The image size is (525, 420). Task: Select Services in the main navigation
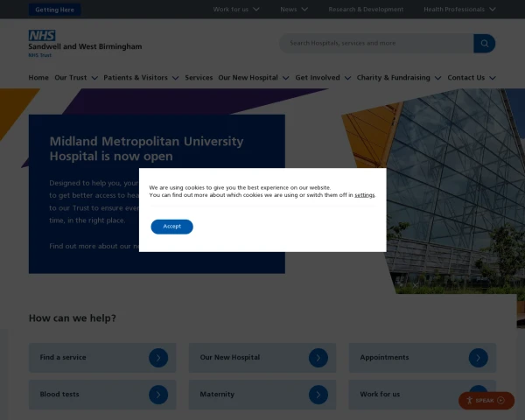pyautogui.click(x=199, y=78)
